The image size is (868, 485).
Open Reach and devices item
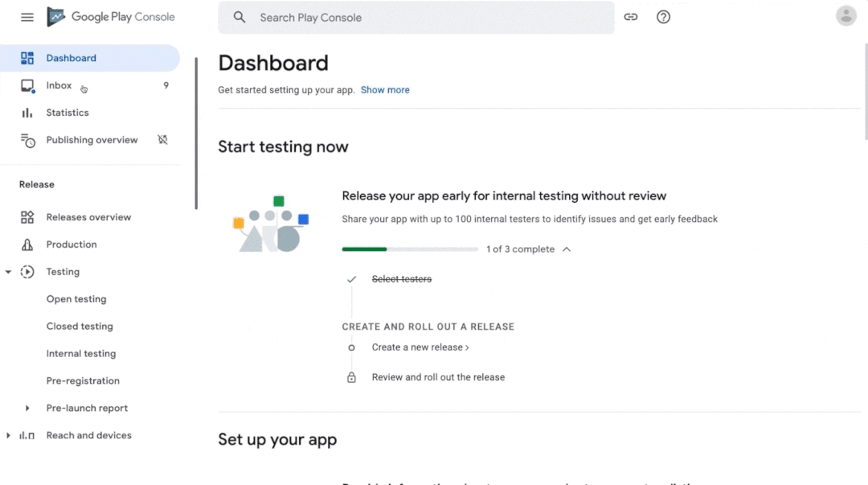88,435
